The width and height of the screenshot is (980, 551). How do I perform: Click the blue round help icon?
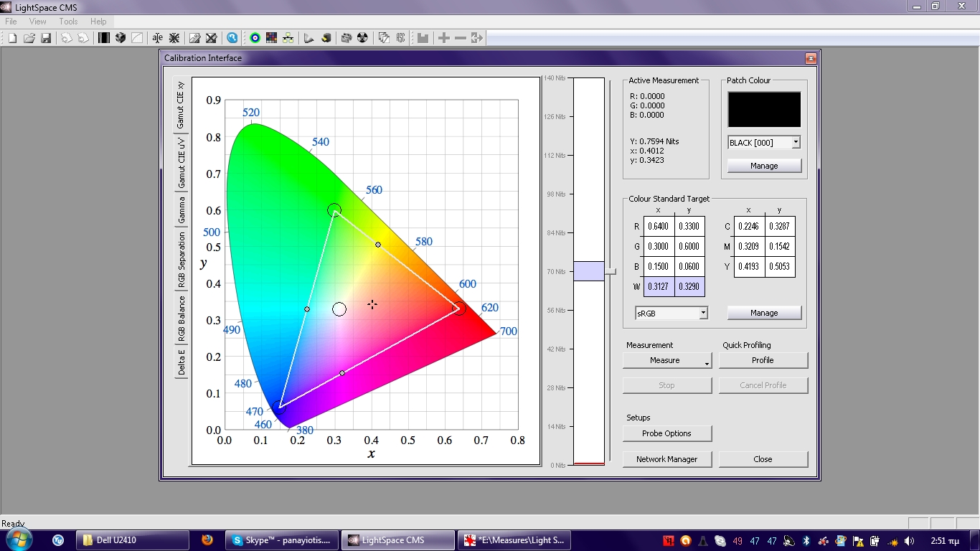(x=232, y=38)
